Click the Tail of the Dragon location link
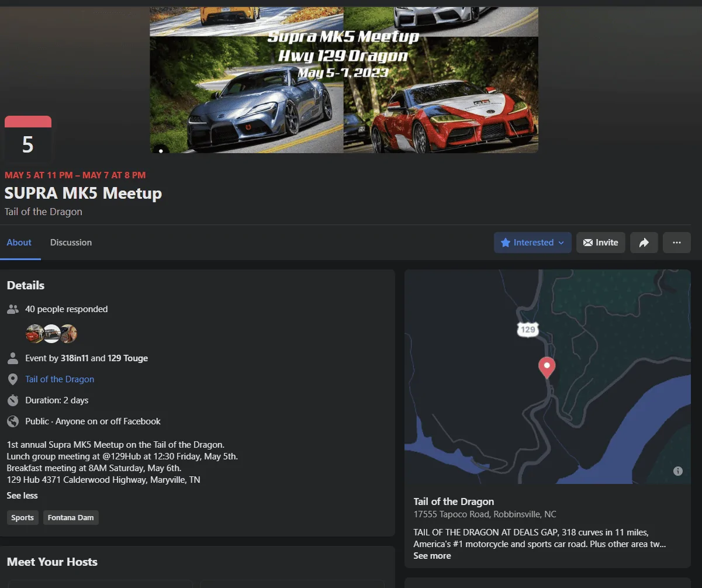 pos(60,379)
